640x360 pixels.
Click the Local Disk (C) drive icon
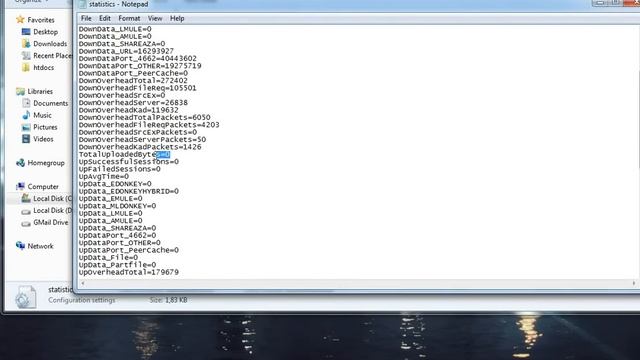(x=26, y=198)
